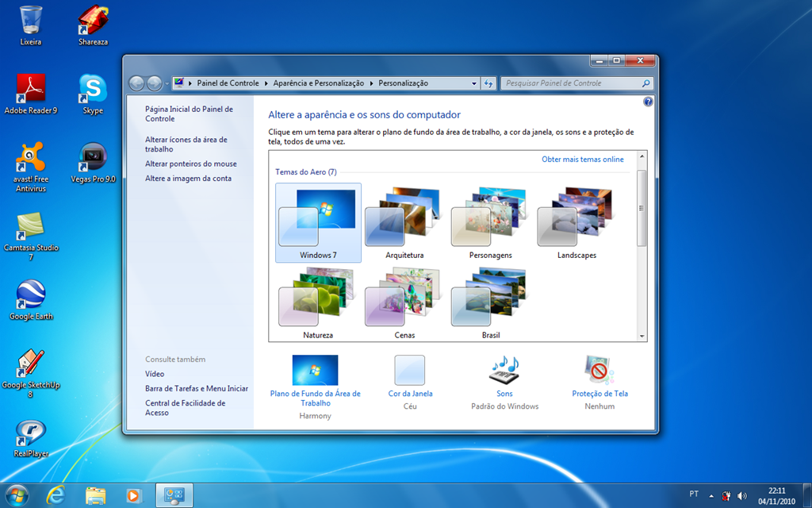Screen dimensions: 812x508
Task: Open Google SketchUp 8
Action: pos(30,361)
